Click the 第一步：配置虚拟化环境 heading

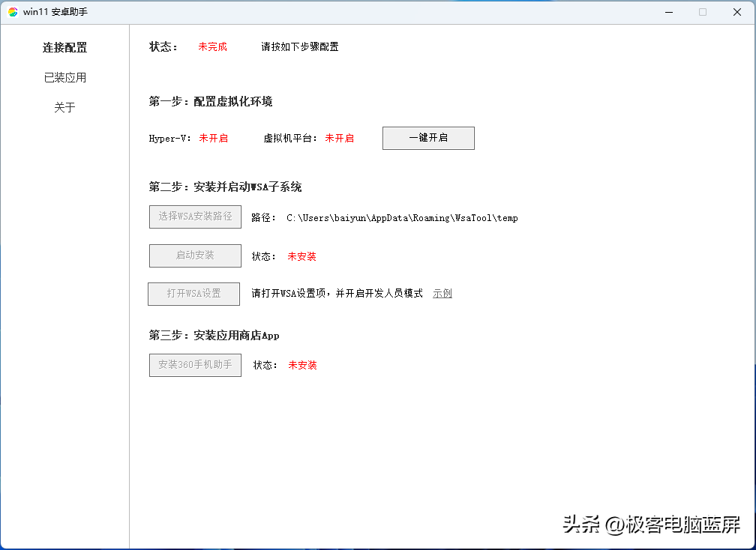pyautogui.click(x=211, y=102)
